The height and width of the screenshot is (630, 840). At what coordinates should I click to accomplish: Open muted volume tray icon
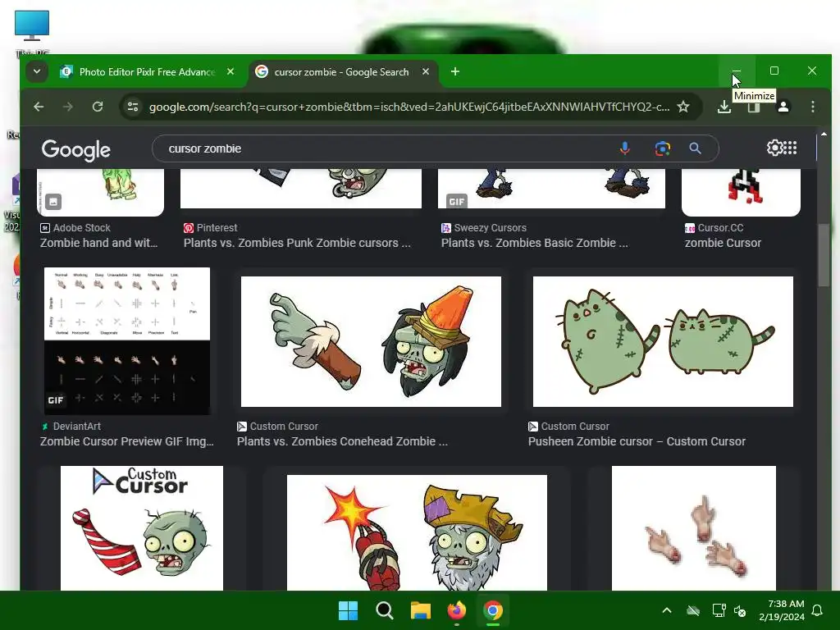(x=740, y=610)
